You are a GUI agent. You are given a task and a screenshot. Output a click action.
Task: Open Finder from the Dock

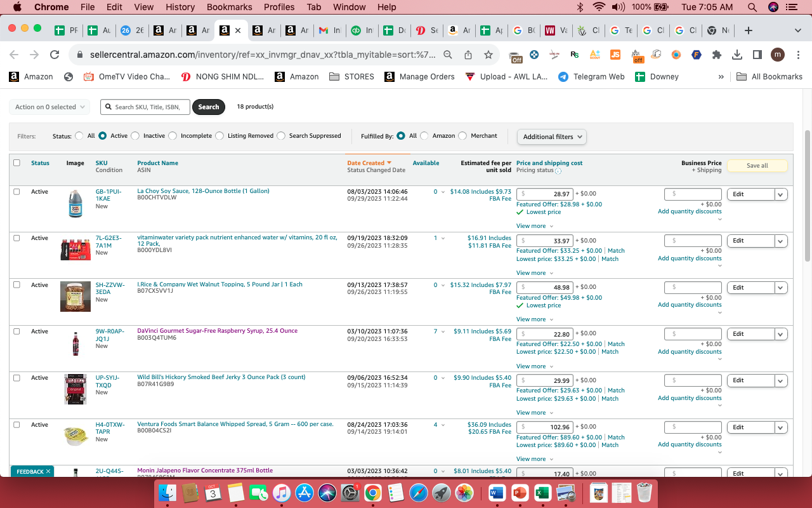tap(168, 493)
